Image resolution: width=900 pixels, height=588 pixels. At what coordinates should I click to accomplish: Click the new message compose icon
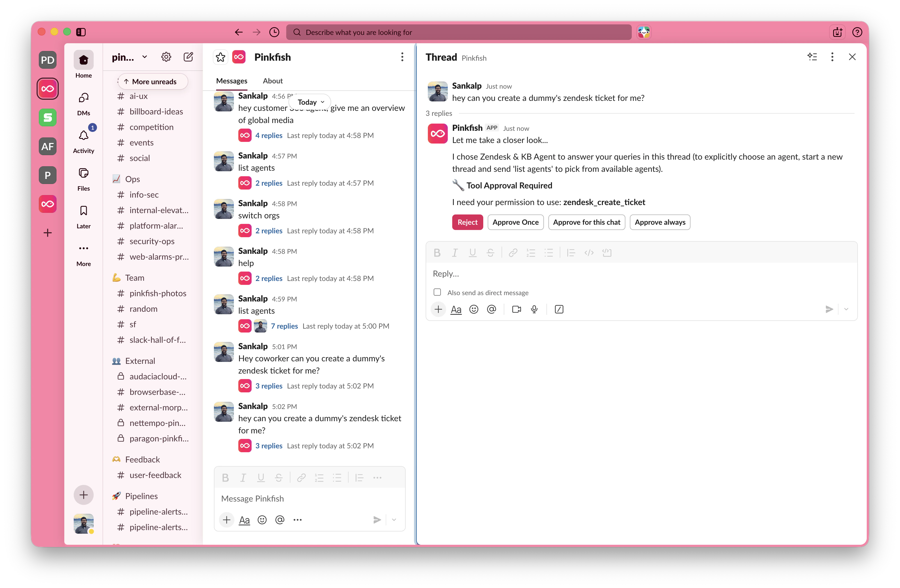point(188,57)
